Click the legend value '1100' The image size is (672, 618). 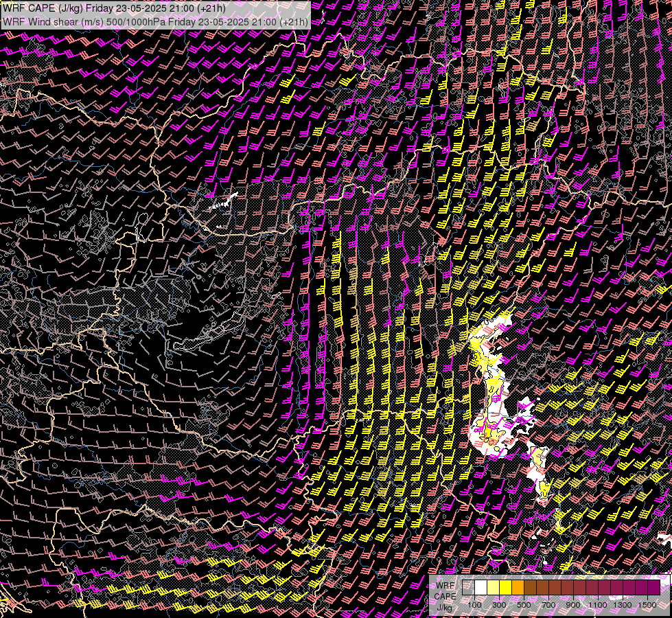tap(598, 605)
